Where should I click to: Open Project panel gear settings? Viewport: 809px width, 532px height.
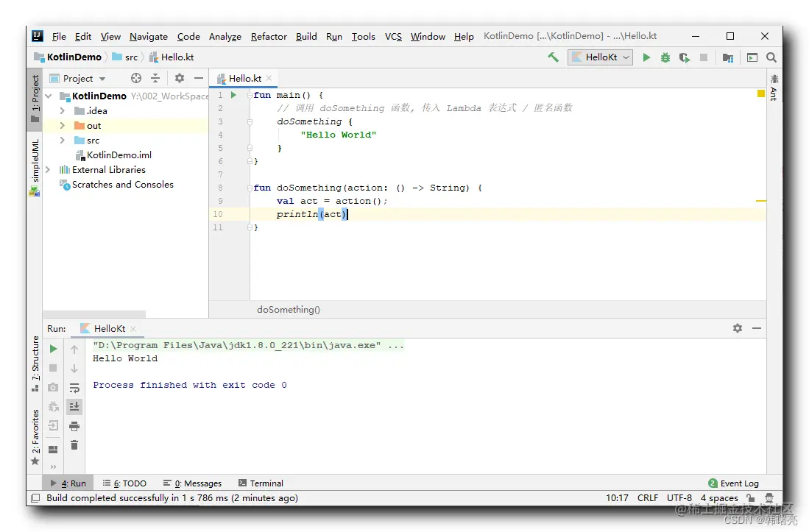tap(179, 78)
